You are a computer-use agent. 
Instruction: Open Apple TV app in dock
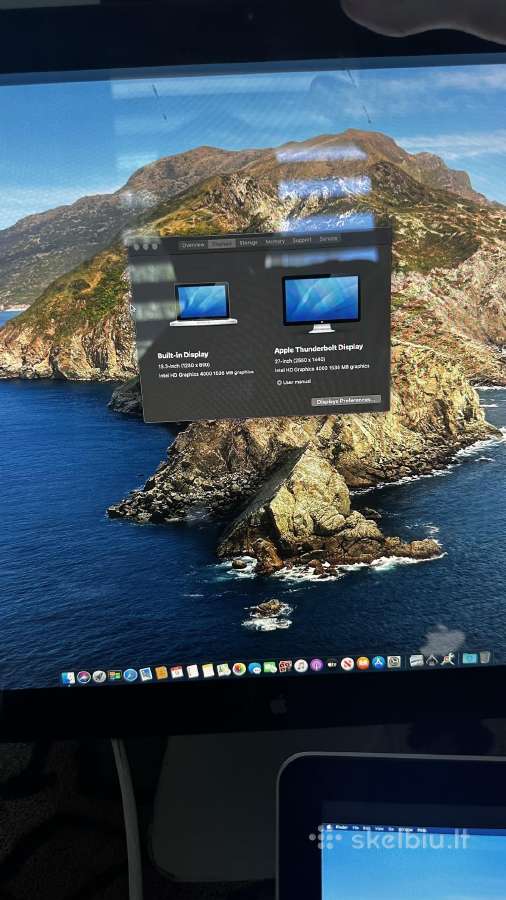click(x=332, y=664)
